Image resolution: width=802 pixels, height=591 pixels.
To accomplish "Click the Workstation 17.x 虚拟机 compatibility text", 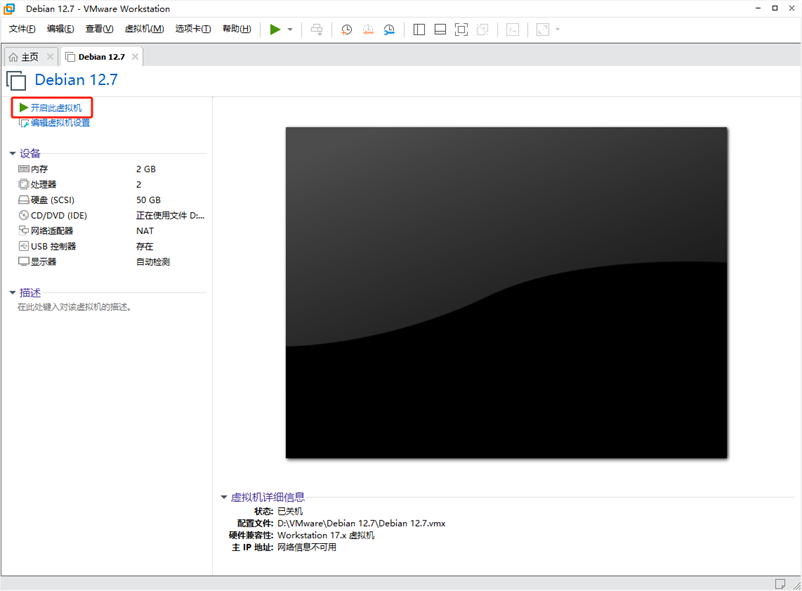I will click(x=326, y=535).
